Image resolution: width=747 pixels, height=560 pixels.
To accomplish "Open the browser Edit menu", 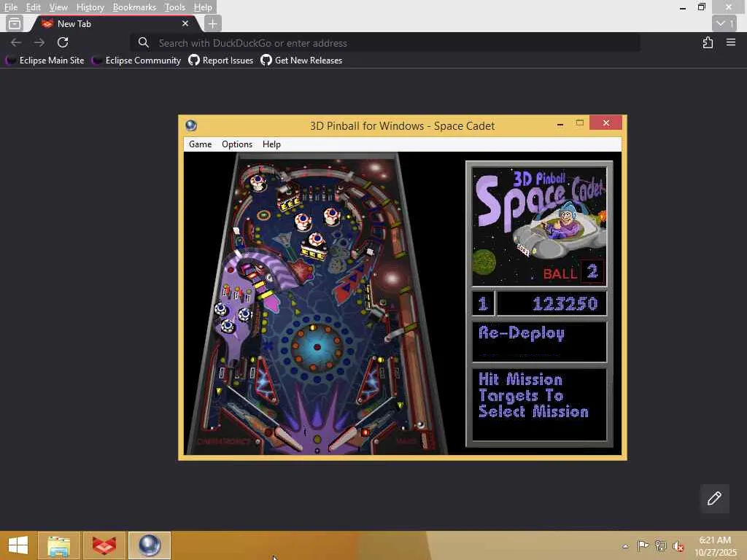I will [x=33, y=7].
